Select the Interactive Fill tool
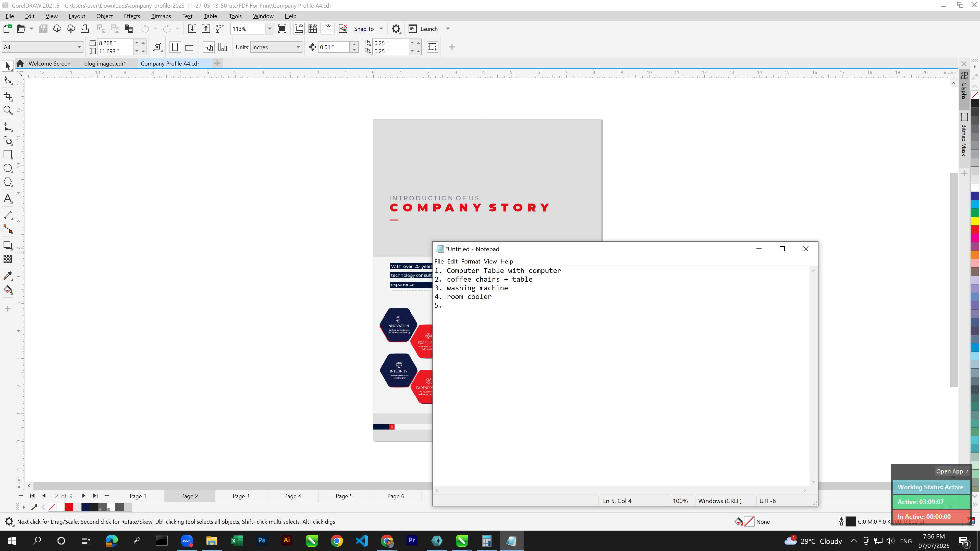980x551 pixels. [x=8, y=290]
